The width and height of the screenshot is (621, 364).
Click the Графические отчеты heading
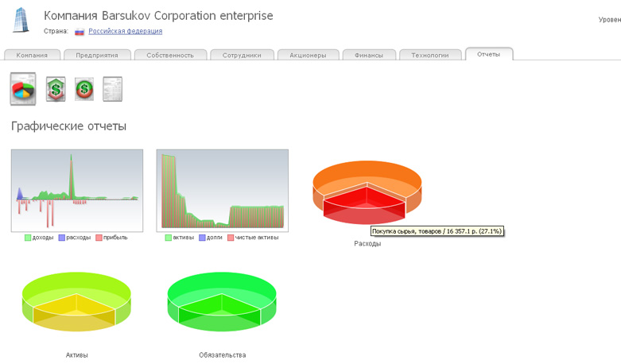click(x=68, y=126)
